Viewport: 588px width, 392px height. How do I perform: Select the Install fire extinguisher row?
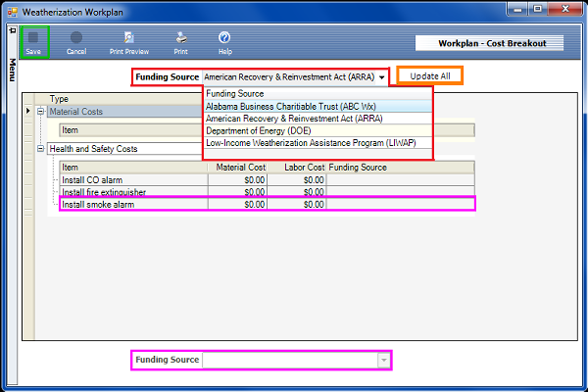[x=267, y=192]
